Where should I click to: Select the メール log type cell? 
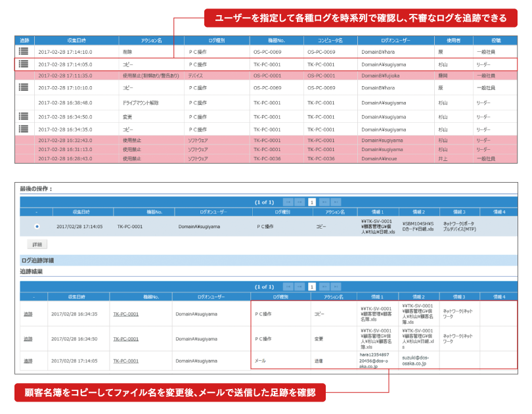(x=280, y=361)
